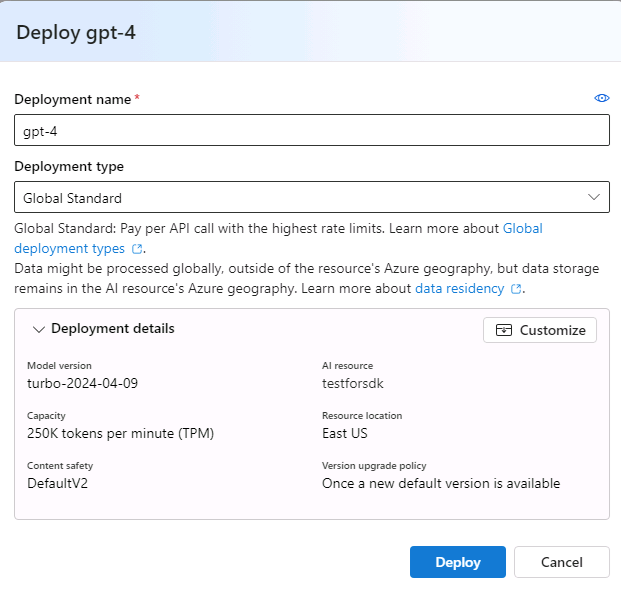Image resolution: width=621 pixels, height=606 pixels.
Task: Click the Customize button
Action: pyautogui.click(x=539, y=330)
